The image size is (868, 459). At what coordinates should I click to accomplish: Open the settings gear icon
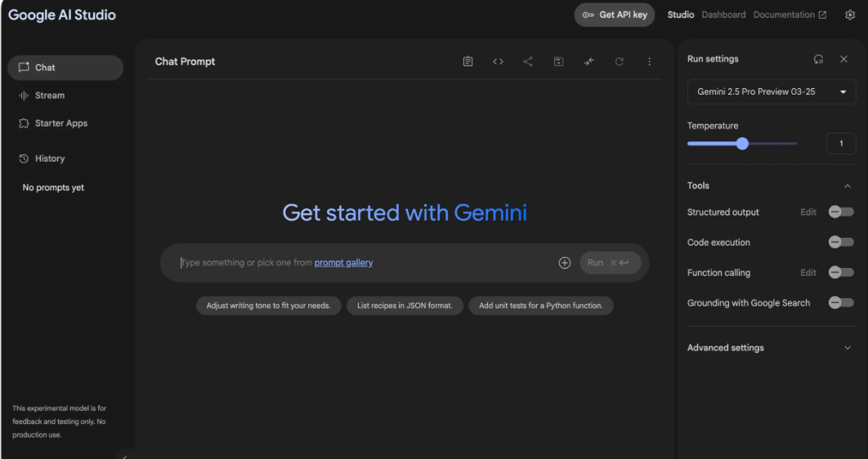(x=850, y=15)
